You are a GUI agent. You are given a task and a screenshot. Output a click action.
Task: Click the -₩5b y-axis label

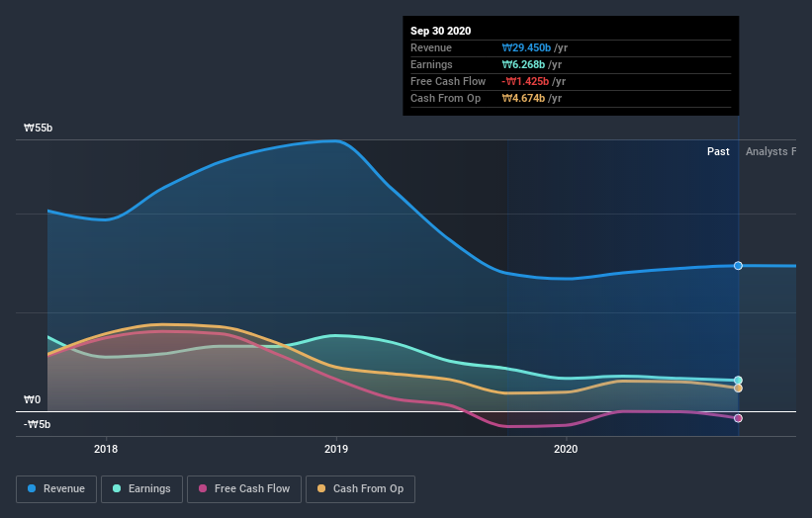tap(38, 424)
